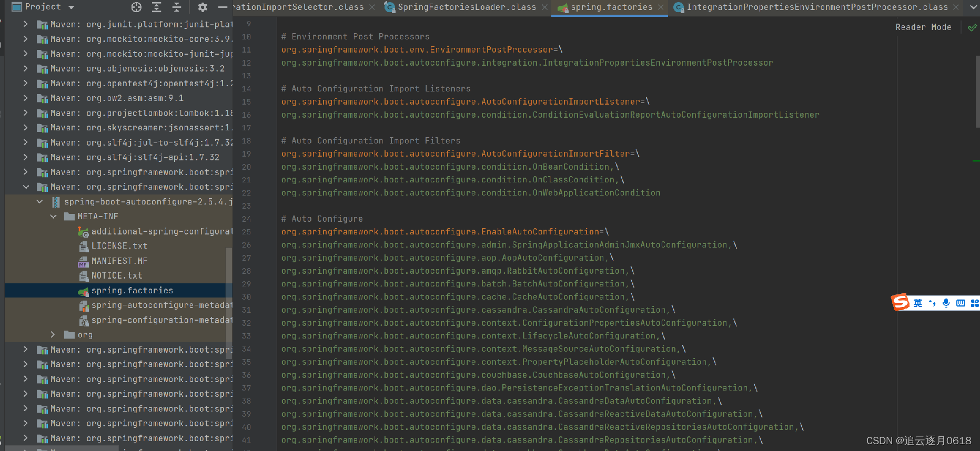This screenshot has height=451, width=980.
Task: Click the Sogou voice input microphone icon
Action: tap(946, 303)
